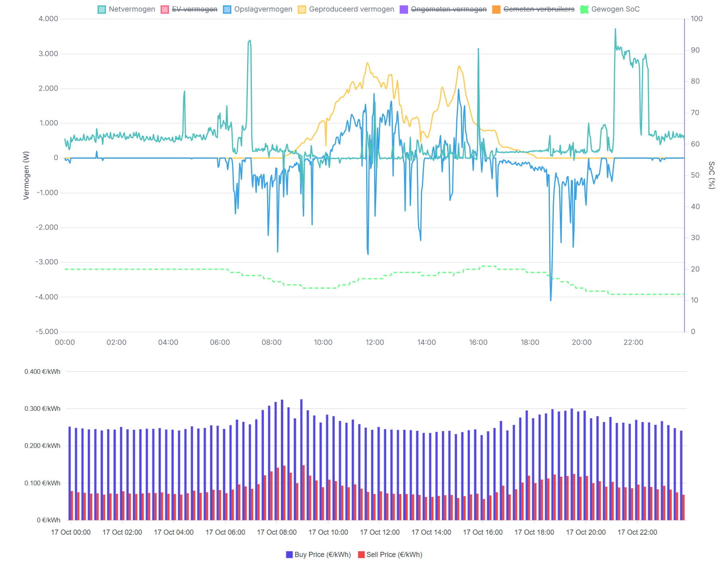Click the SoC (%) axis title
The image size is (728, 563).
(x=712, y=175)
